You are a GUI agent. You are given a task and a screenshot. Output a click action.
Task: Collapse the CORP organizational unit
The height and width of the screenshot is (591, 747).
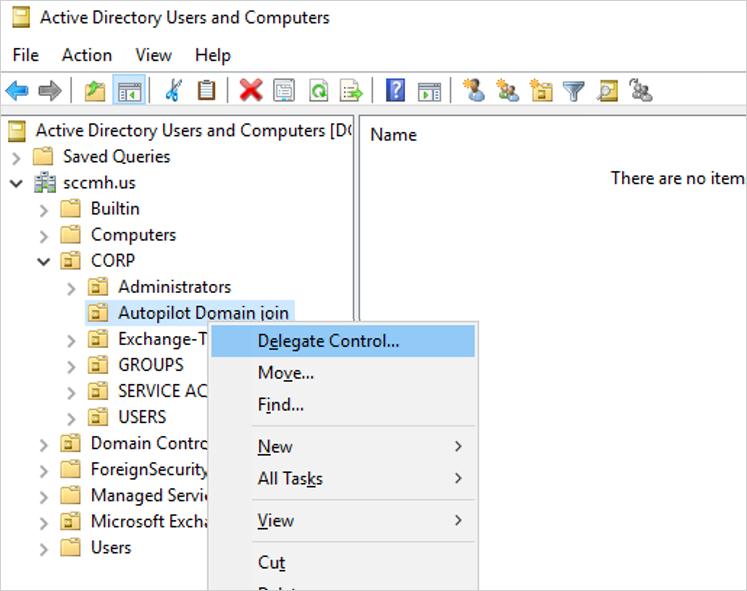coord(44,261)
